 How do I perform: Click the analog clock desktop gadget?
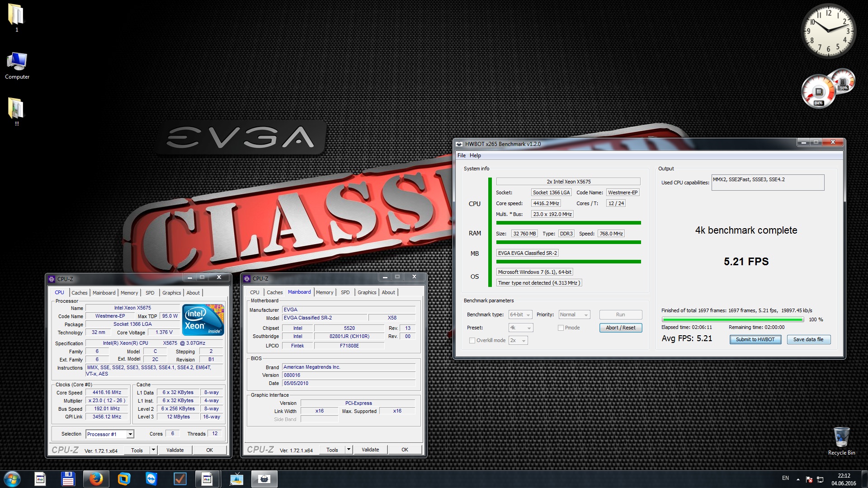click(828, 31)
